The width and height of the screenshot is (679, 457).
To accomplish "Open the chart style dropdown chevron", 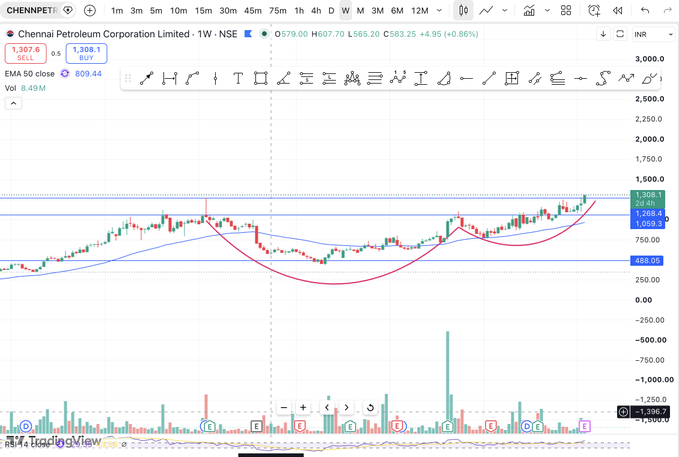I will point(505,10).
